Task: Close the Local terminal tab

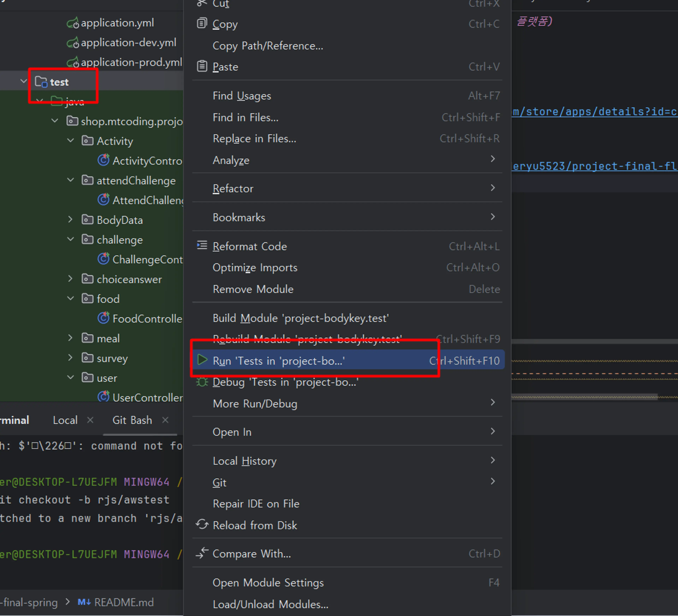Action: [x=90, y=420]
